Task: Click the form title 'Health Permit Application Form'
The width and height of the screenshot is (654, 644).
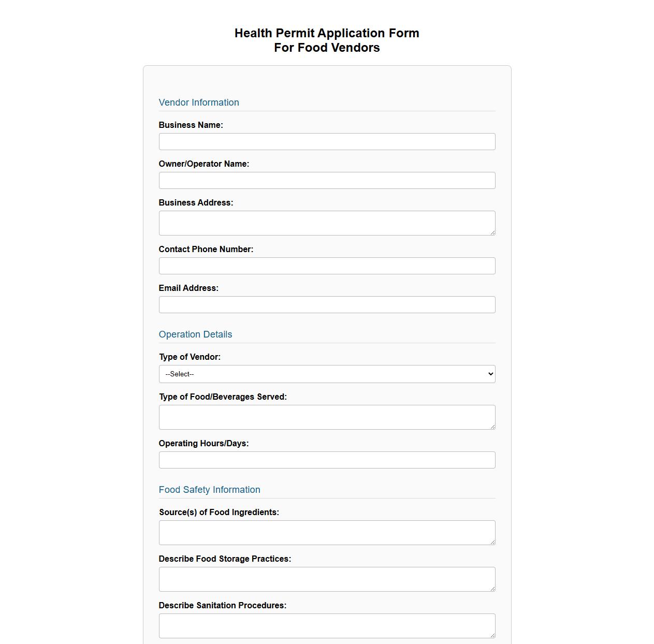Action: click(326, 33)
